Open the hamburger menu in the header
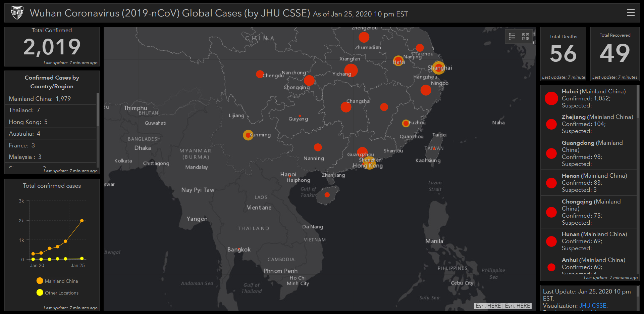Screen dimensions: 644x314 (x=631, y=13)
